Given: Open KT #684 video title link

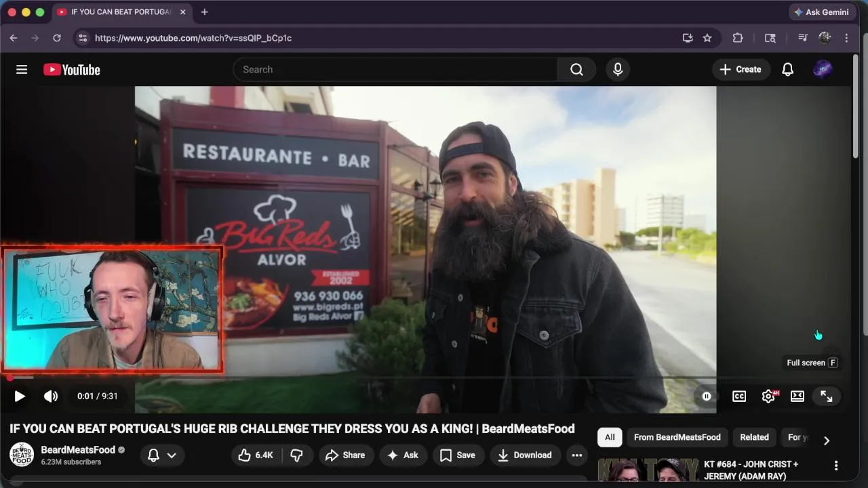Looking at the screenshot, I should [x=751, y=470].
